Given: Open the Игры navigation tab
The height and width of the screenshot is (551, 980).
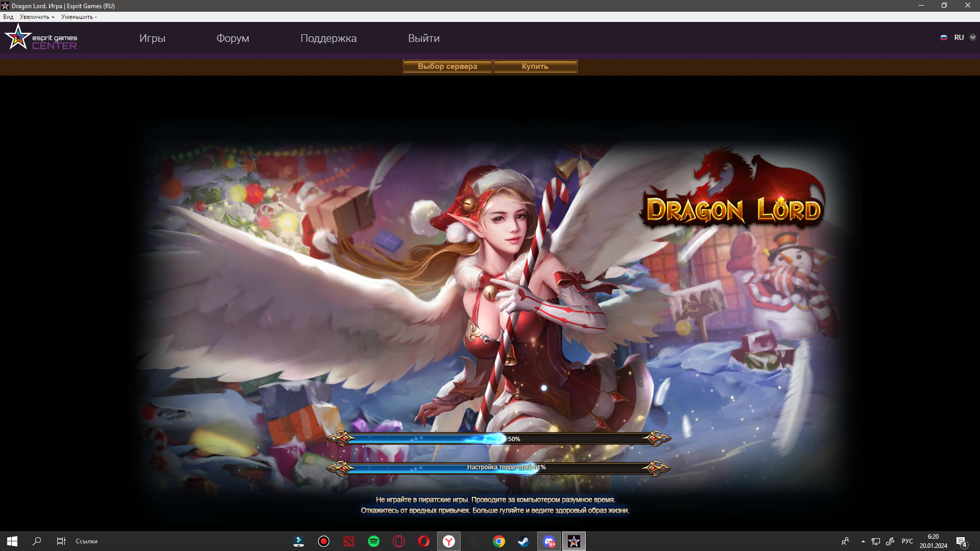Looking at the screenshot, I should tap(152, 38).
